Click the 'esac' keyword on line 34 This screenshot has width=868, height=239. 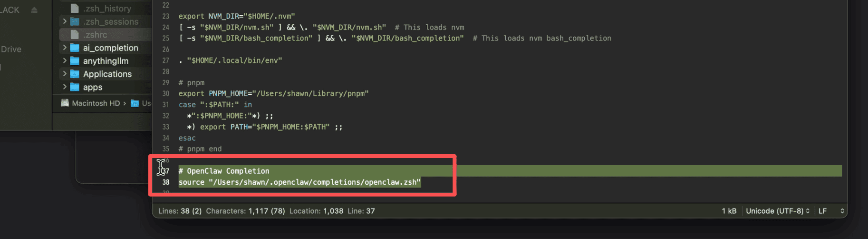[x=187, y=138]
